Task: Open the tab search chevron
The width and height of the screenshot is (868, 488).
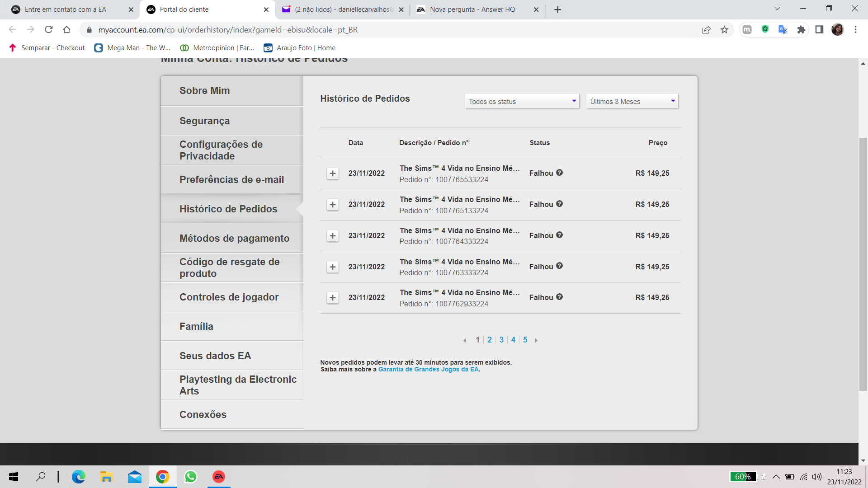Action: coord(778,9)
